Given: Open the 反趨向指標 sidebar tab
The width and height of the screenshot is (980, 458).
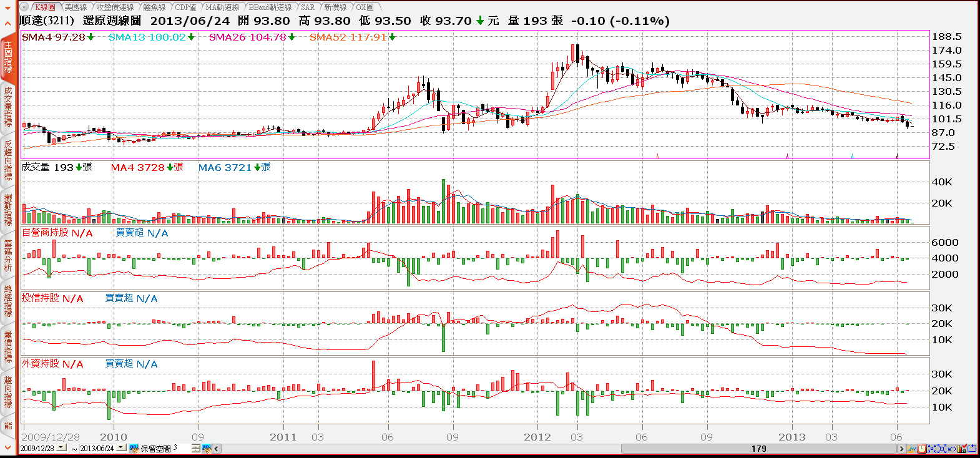Looking at the screenshot, I should click(7, 160).
